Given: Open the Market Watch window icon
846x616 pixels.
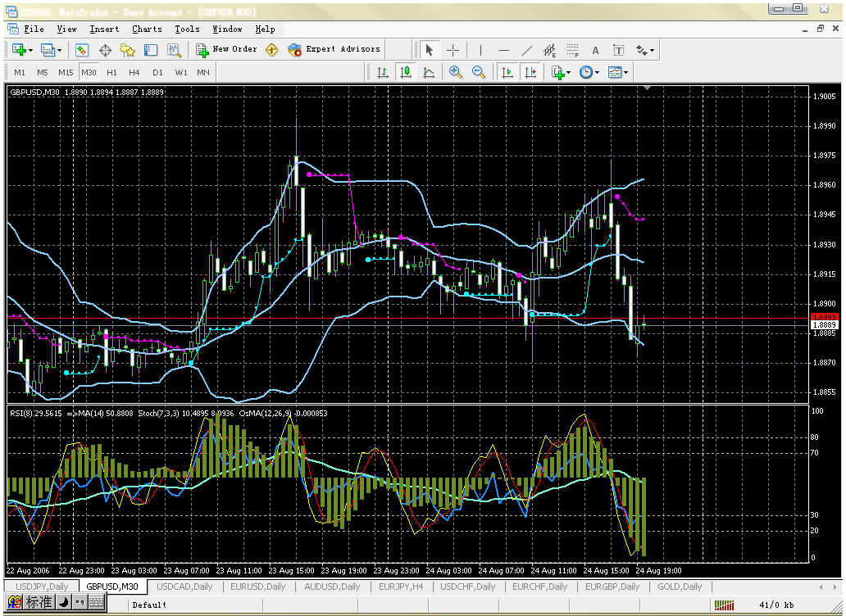Looking at the screenshot, I should pos(82,50).
